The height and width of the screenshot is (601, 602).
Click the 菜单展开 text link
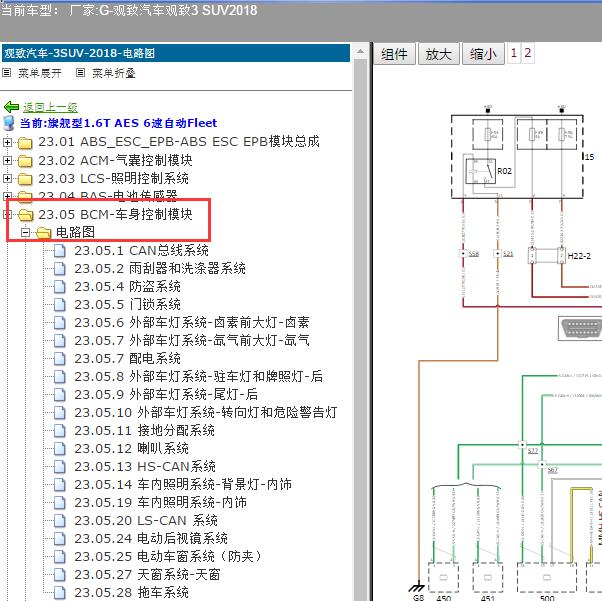pos(40,73)
